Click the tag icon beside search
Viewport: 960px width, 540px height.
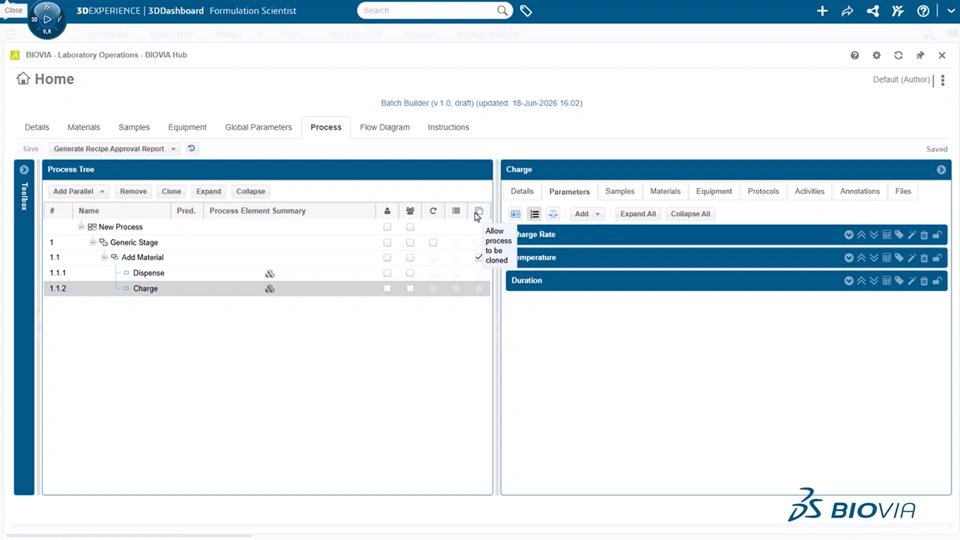click(x=526, y=10)
